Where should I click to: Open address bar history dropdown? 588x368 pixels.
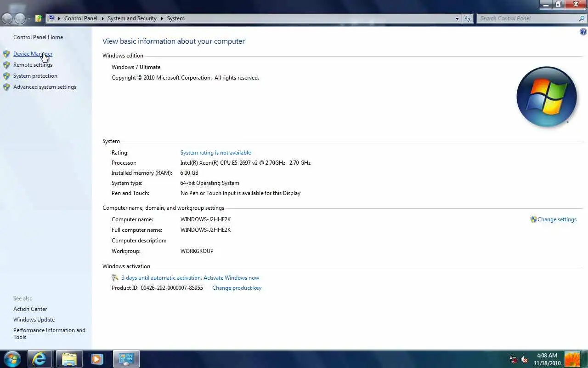pyautogui.click(x=457, y=18)
